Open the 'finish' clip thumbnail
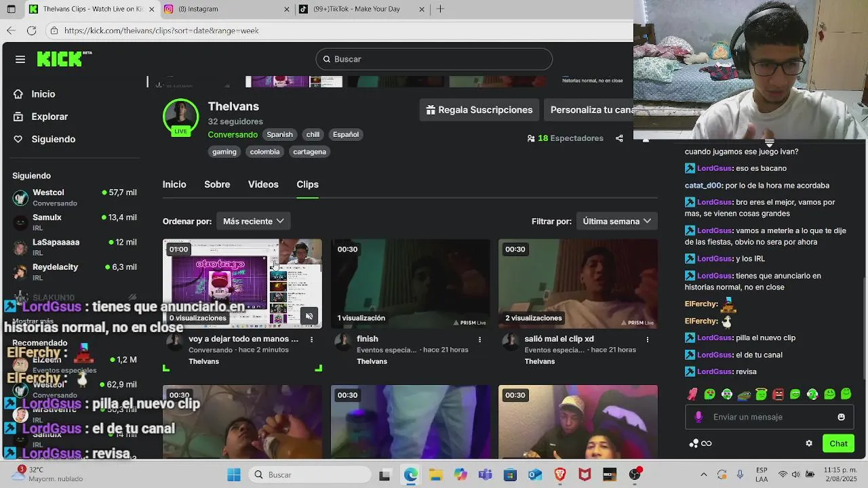Image resolution: width=868 pixels, height=488 pixels. click(x=410, y=283)
